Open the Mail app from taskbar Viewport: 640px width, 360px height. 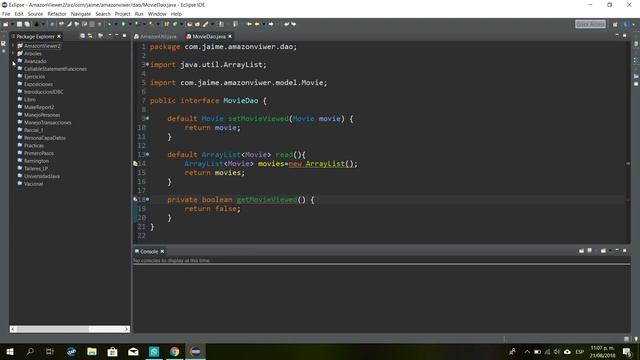click(133, 351)
